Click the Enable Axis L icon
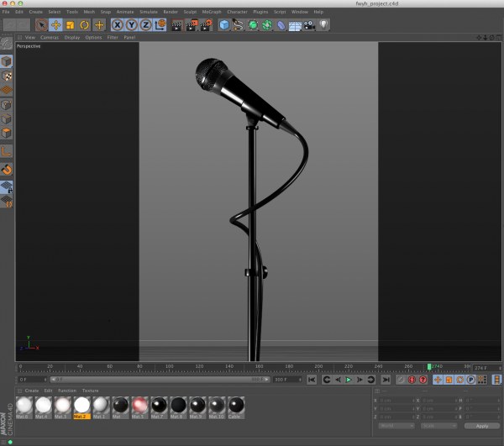Screen dimensions: 504x446 click(7, 151)
